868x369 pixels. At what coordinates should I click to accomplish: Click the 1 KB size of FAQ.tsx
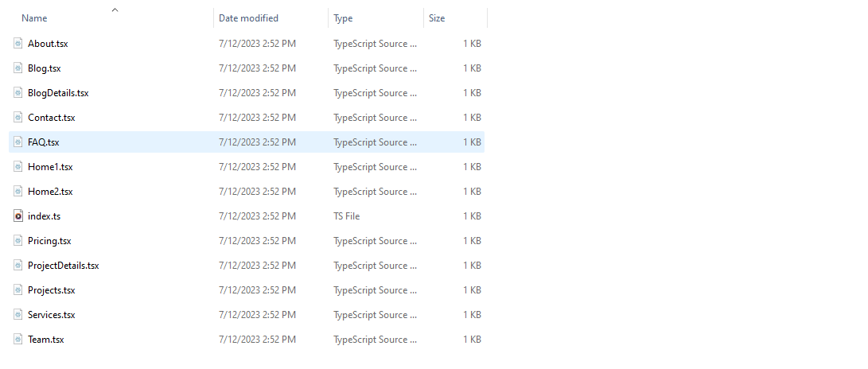tap(473, 142)
